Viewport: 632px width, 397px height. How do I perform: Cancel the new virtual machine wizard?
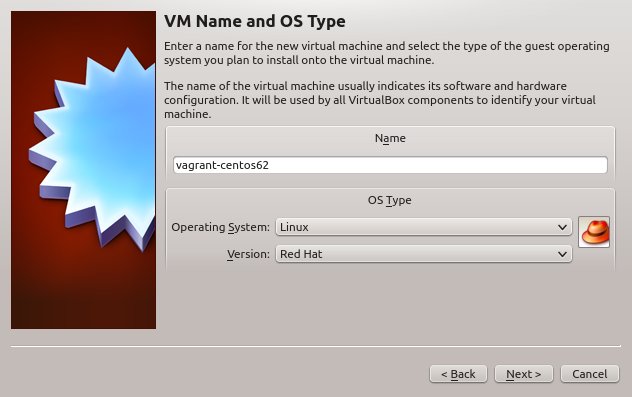[590, 374]
